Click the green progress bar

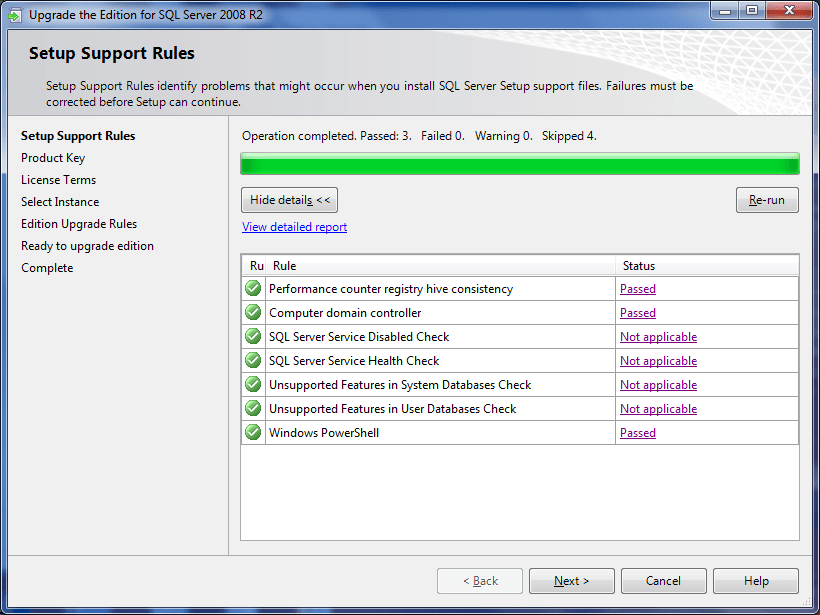pyautogui.click(x=520, y=164)
